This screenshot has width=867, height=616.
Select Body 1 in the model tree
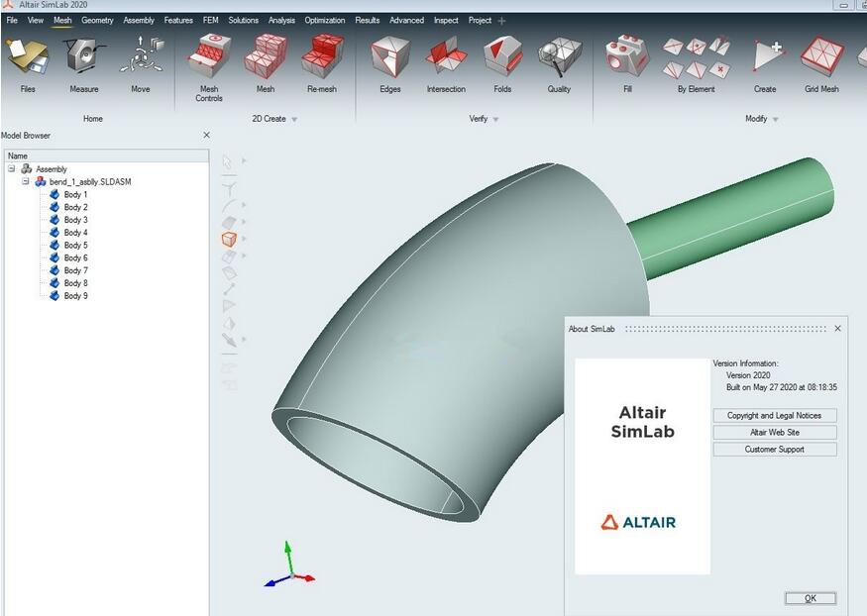[75, 194]
